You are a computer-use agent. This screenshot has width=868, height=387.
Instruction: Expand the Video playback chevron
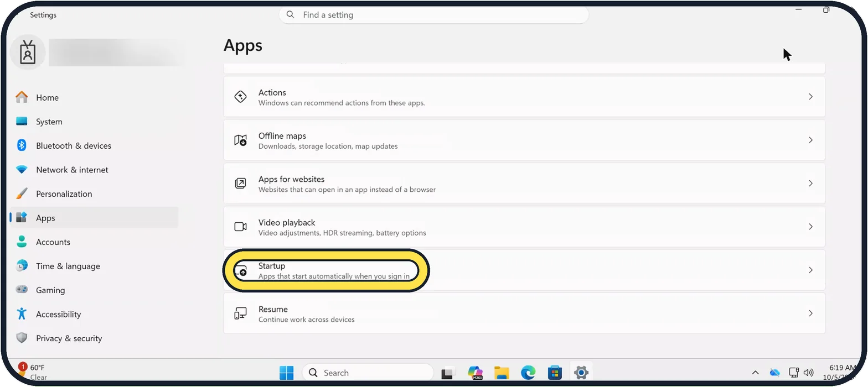coord(810,227)
